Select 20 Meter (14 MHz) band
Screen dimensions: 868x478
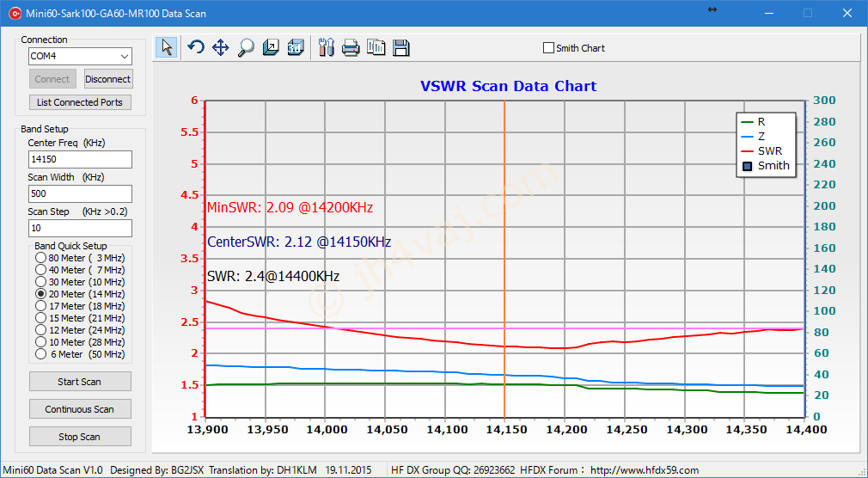click(x=80, y=294)
